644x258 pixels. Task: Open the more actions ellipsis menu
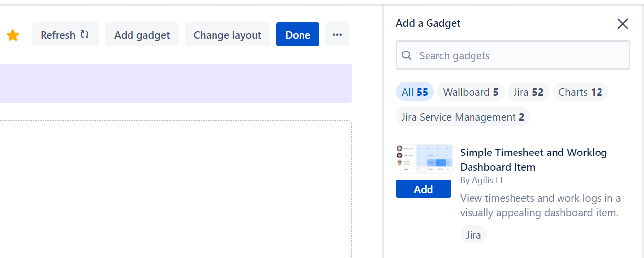tap(337, 35)
